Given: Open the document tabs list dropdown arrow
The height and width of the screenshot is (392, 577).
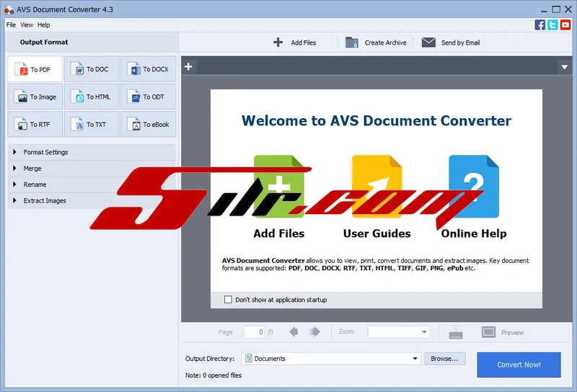Looking at the screenshot, I should tap(565, 67).
